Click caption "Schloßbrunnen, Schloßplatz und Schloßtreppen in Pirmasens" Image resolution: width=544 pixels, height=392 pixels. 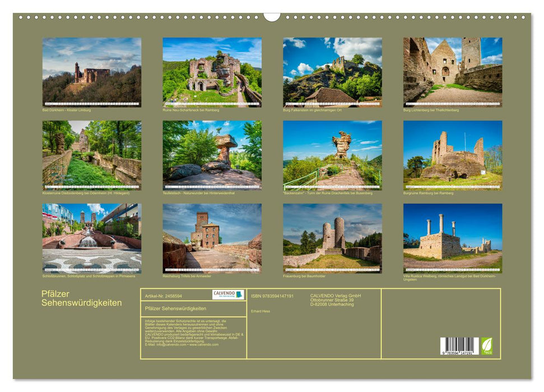tap(89, 276)
